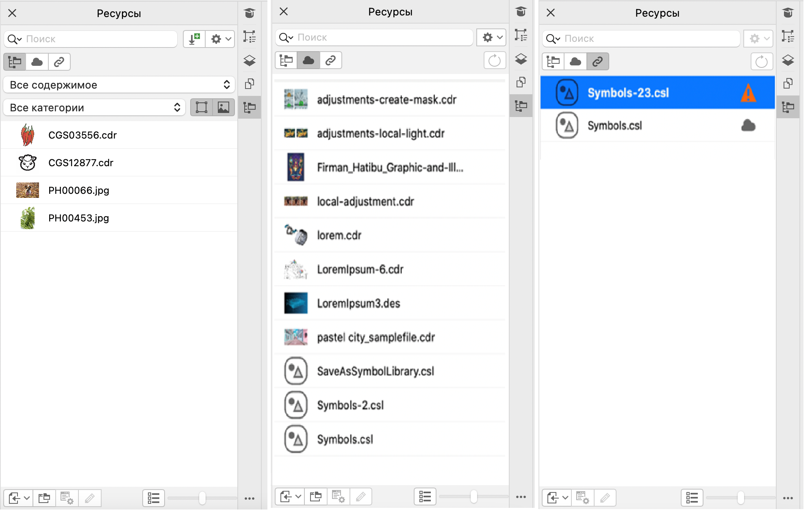812x516 pixels.
Task: Click the orange warning icon on Symbols-23.csl
Action: coord(748,93)
